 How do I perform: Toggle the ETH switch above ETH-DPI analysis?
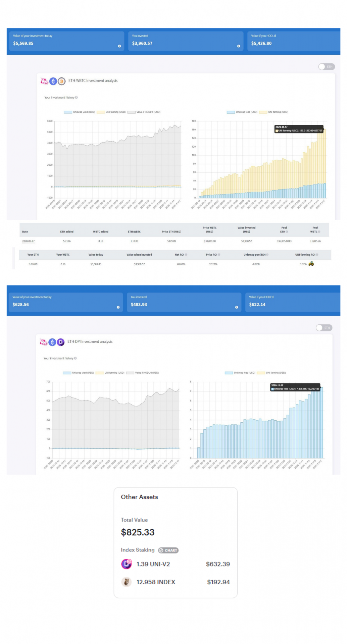(324, 328)
